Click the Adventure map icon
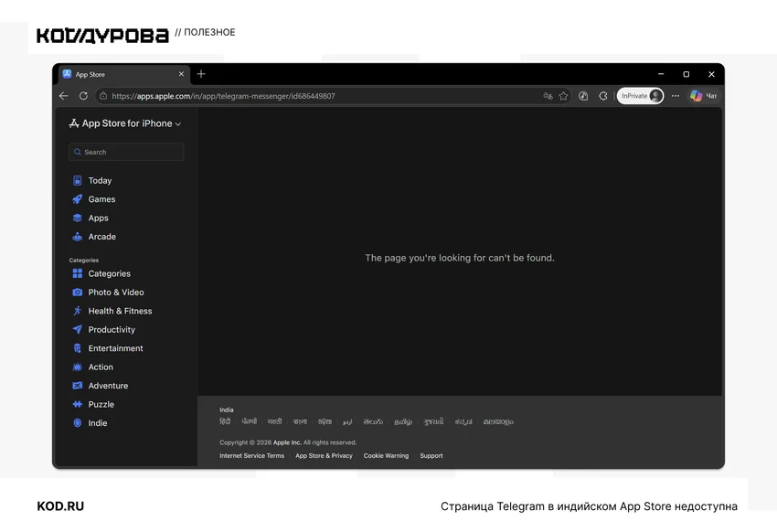 coord(78,386)
